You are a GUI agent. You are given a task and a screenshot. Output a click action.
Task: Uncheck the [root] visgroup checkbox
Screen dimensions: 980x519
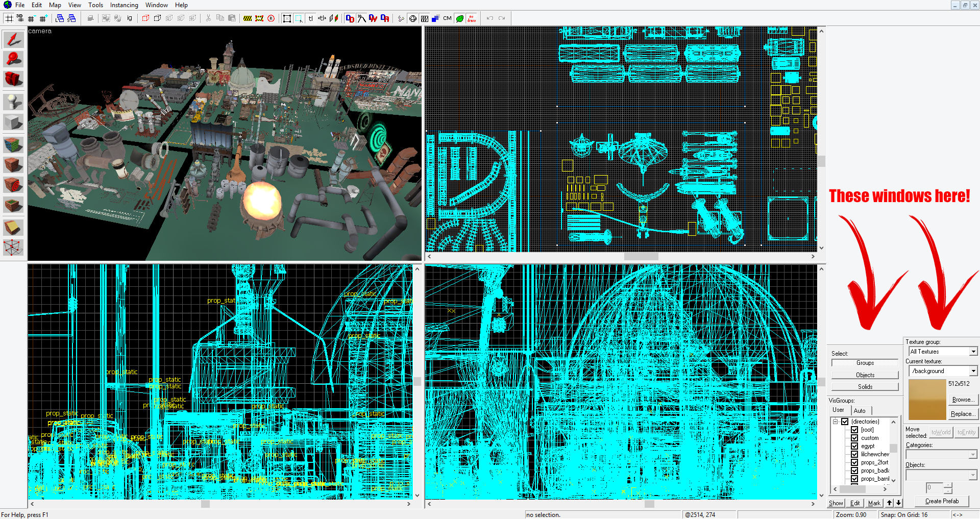(x=854, y=430)
